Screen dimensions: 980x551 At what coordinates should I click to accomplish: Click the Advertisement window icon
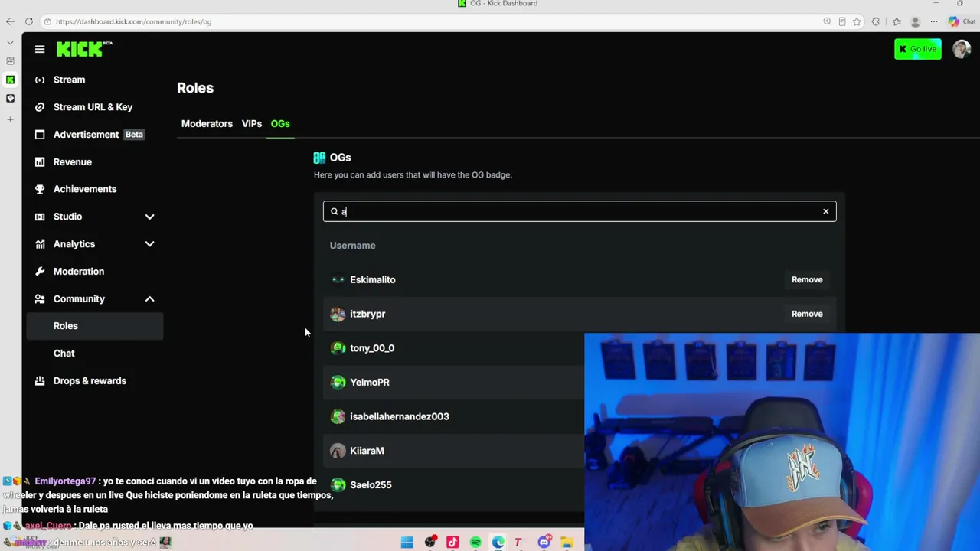tap(40, 135)
